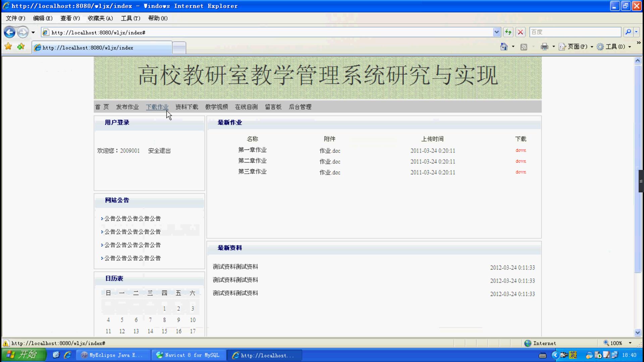Click the page scrollbar up arrow

coord(638,61)
